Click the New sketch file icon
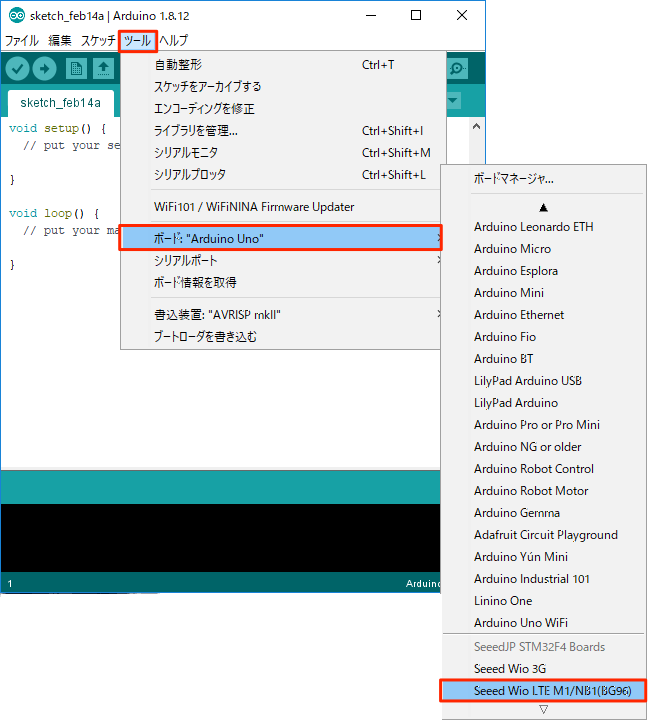This screenshot has height=720, width=648. 76,69
